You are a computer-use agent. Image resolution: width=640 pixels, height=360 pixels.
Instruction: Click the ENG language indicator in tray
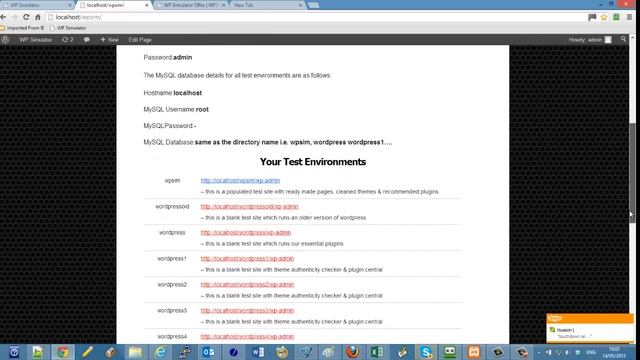point(591,352)
